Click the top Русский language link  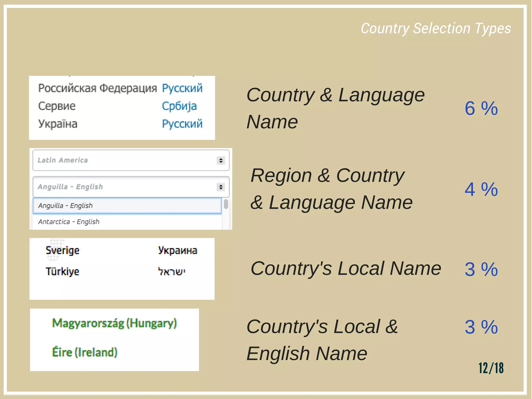click(182, 88)
